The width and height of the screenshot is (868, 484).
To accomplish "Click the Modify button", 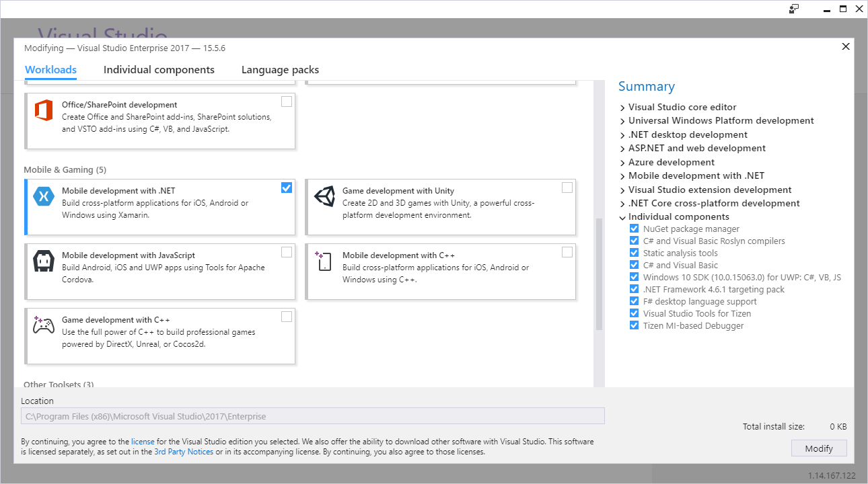I will [x=819, y=448].
